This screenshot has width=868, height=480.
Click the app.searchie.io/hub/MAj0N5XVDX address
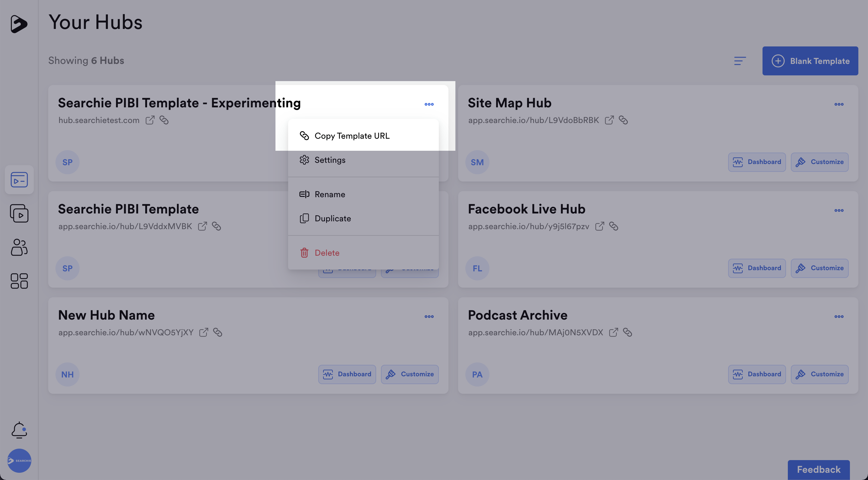coord(536,333)
